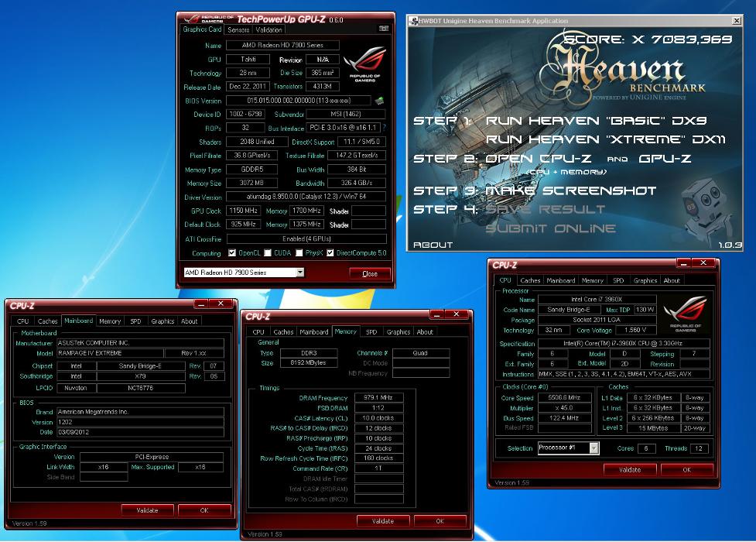
Task: Open Graphics tab in CPU-Z processor window
Action: point(645,280)
